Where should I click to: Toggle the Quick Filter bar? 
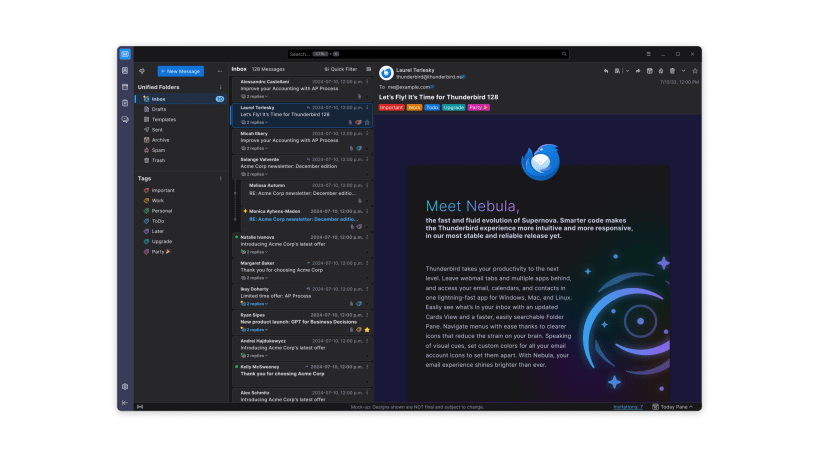click(341, 69)
